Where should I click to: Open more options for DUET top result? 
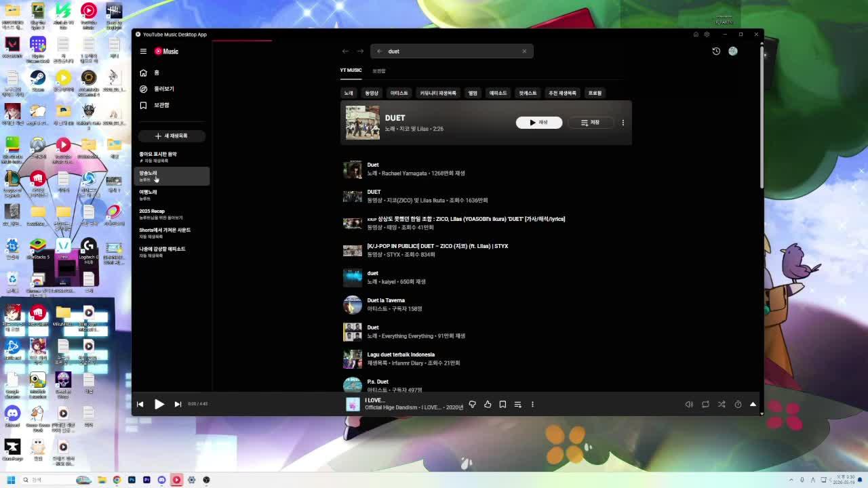coord(623,123)
